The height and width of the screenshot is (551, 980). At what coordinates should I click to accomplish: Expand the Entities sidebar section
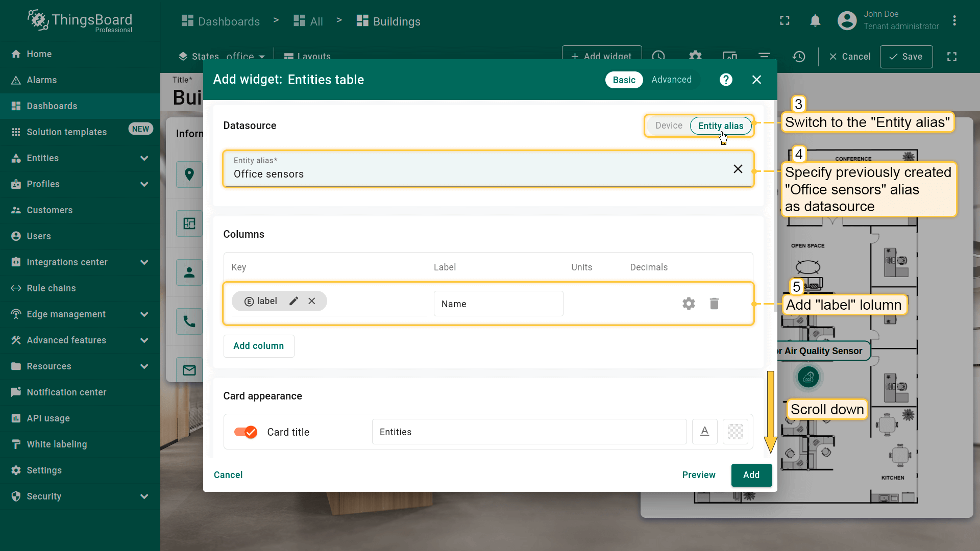[x=144, y=158]
